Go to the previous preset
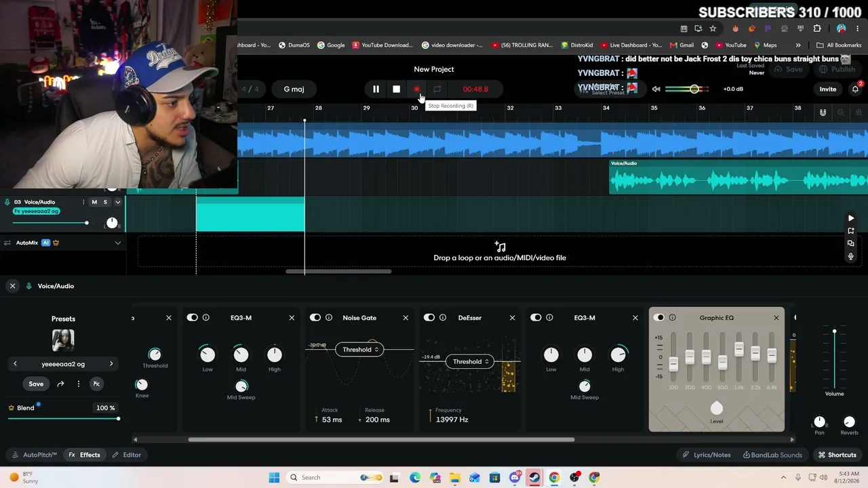This screenshot has width=868, height=488. tap(15, 364)
